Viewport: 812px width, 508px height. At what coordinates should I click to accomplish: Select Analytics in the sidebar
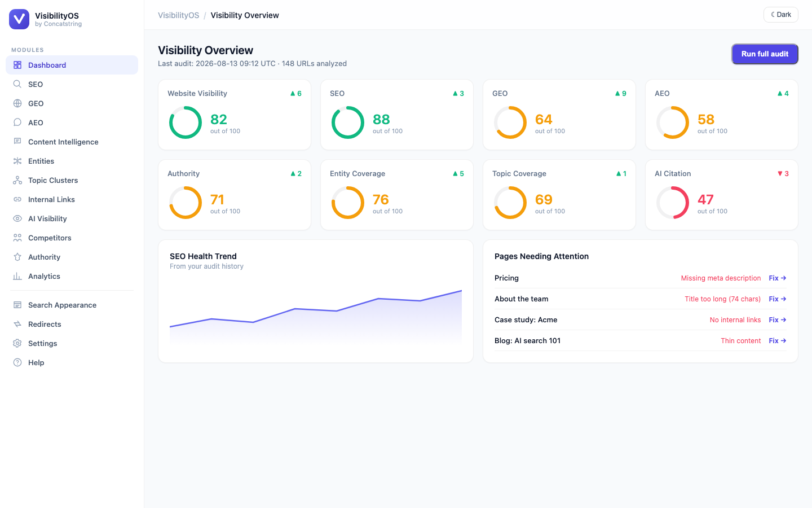click(x=72, y=276)
